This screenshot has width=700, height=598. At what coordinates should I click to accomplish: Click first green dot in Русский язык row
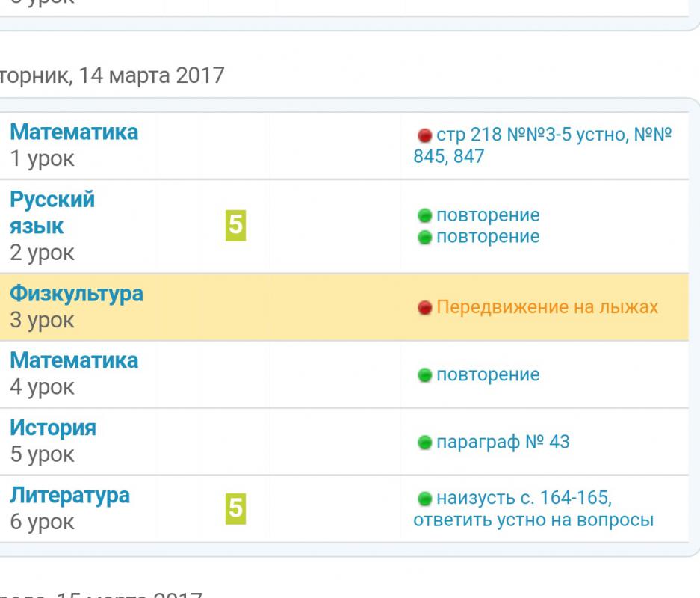[425, 216]
